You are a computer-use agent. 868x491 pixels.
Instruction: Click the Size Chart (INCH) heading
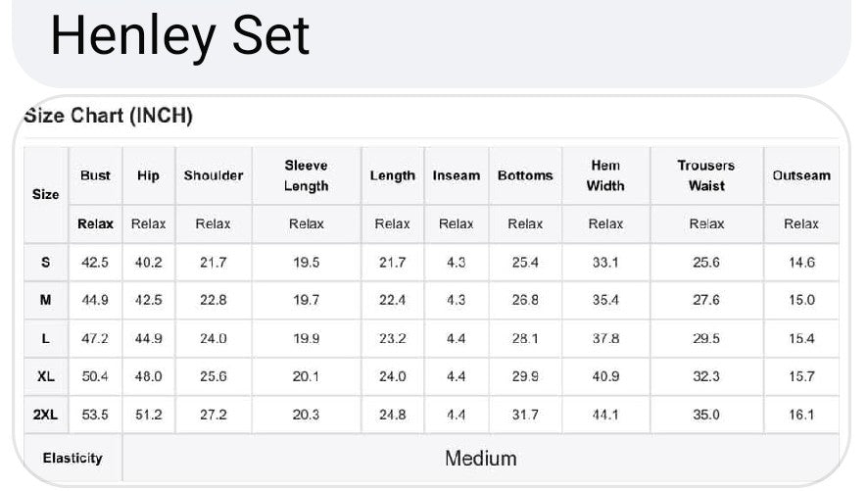pyautogui.click(x=108, y=117)
